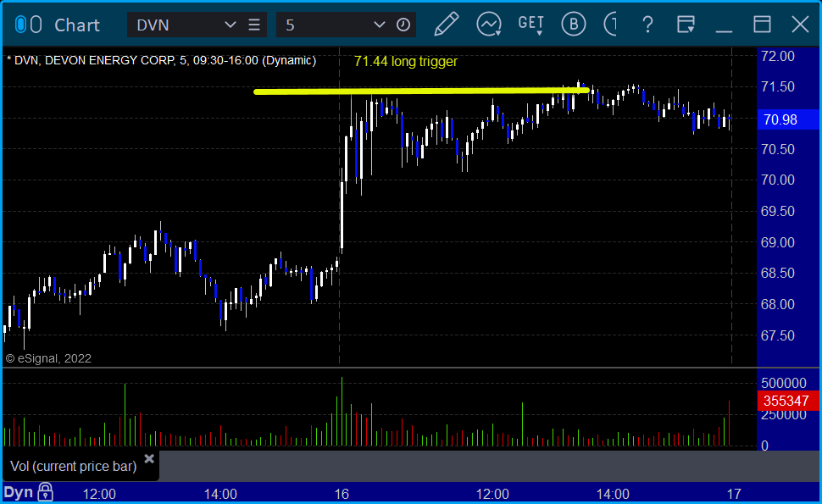Click the 68.00 price axis label
This screenshot has height=504, width=822.
777,304
